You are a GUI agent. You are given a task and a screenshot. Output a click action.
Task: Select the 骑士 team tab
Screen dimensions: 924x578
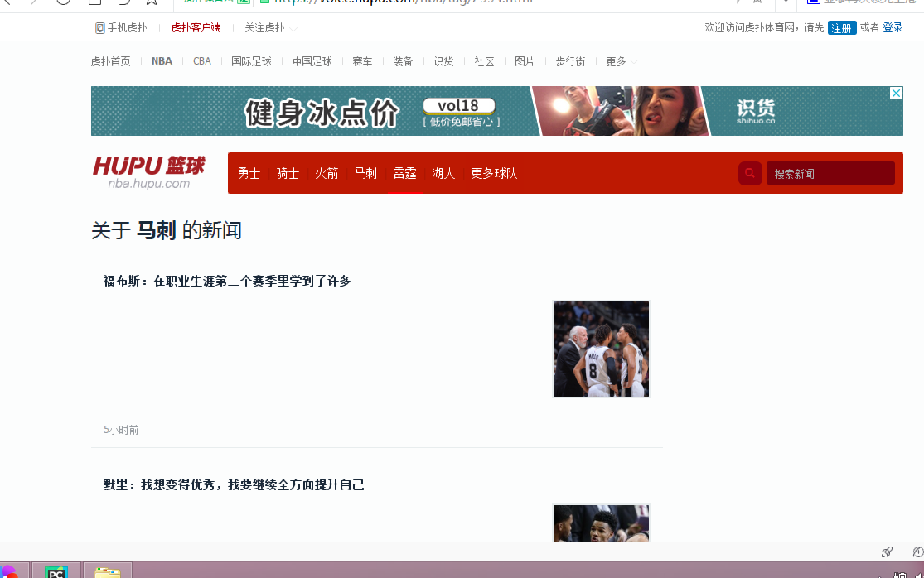tap(288, 173)
